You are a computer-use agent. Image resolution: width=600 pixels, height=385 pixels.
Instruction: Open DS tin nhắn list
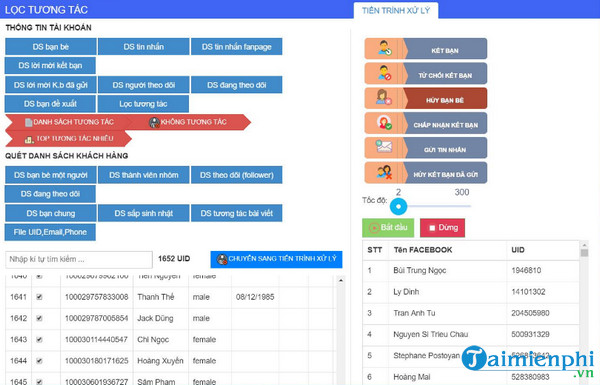143,47
